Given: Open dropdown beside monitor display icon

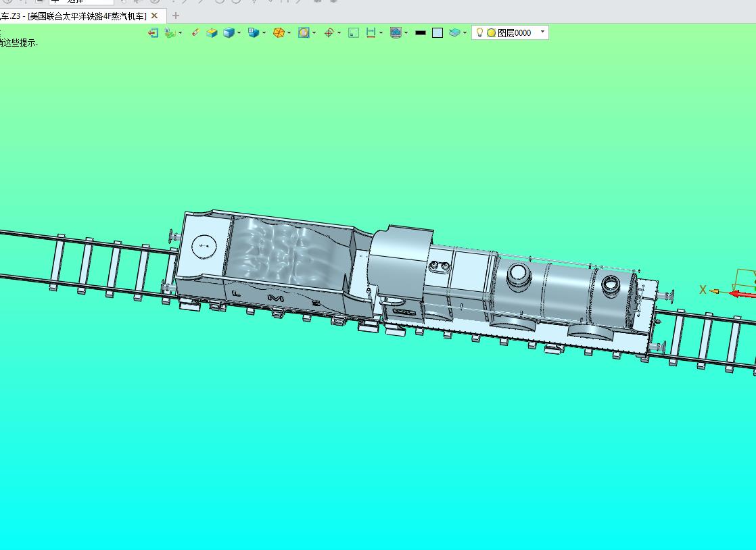Looking at the screenshot, I should pyautogui.click(x=406, y=32).
